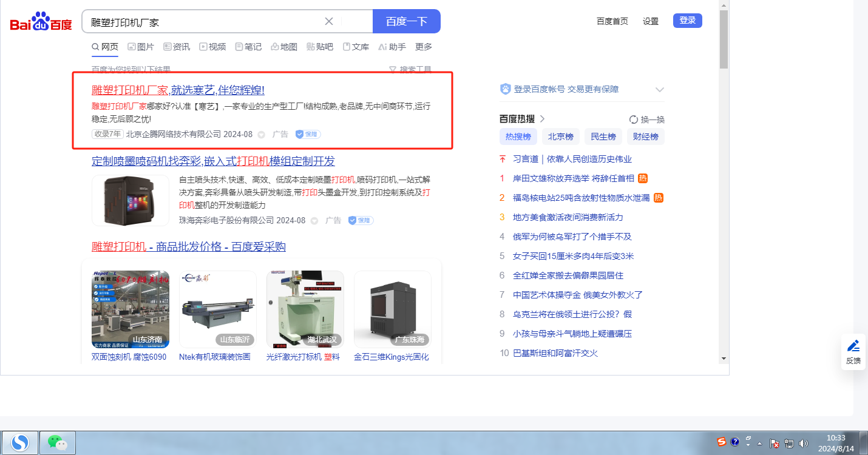Open the 资讯 tab
Screen dimensions: 868x455
coord(177,47)
